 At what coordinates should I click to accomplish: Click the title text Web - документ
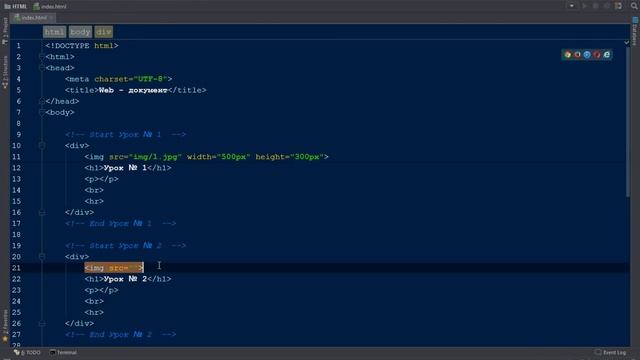(x=133, y=90)
